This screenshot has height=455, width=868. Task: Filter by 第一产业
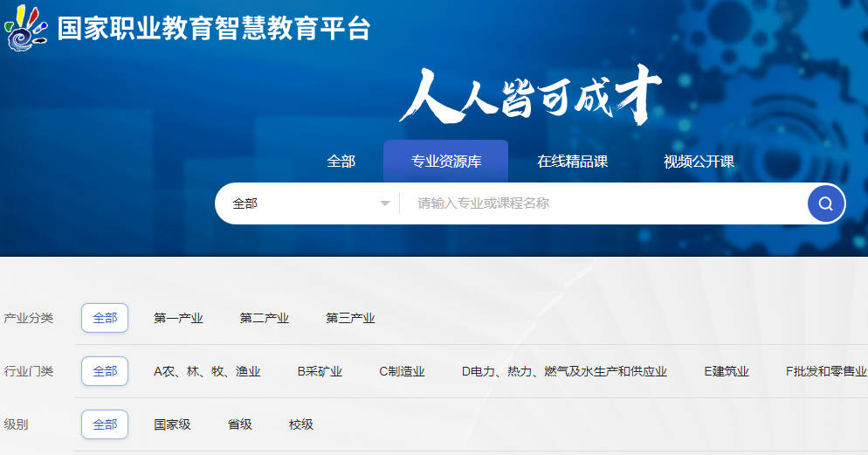(x=178, y=318)
